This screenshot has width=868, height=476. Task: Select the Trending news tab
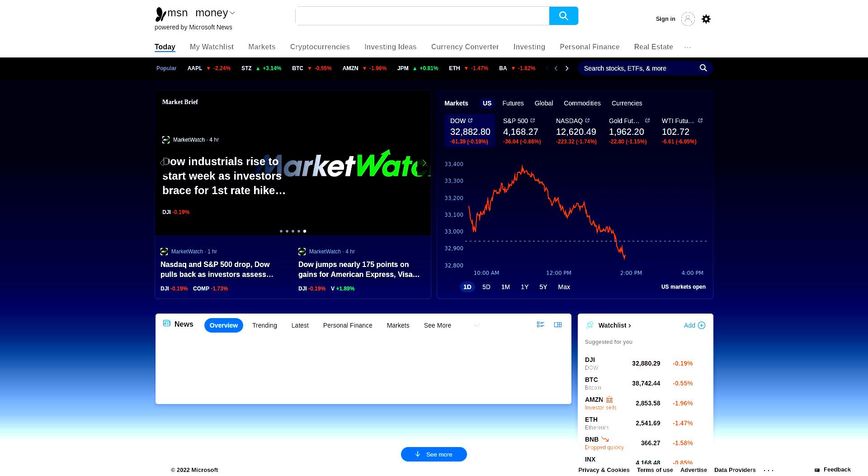(264, 325)
